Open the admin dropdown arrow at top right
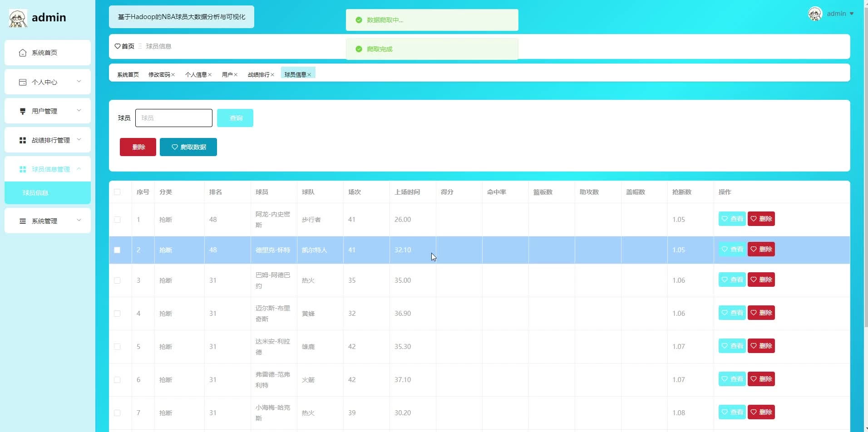Screen dimensions: 868x432 pyautogui.click(x=852, y=14)
